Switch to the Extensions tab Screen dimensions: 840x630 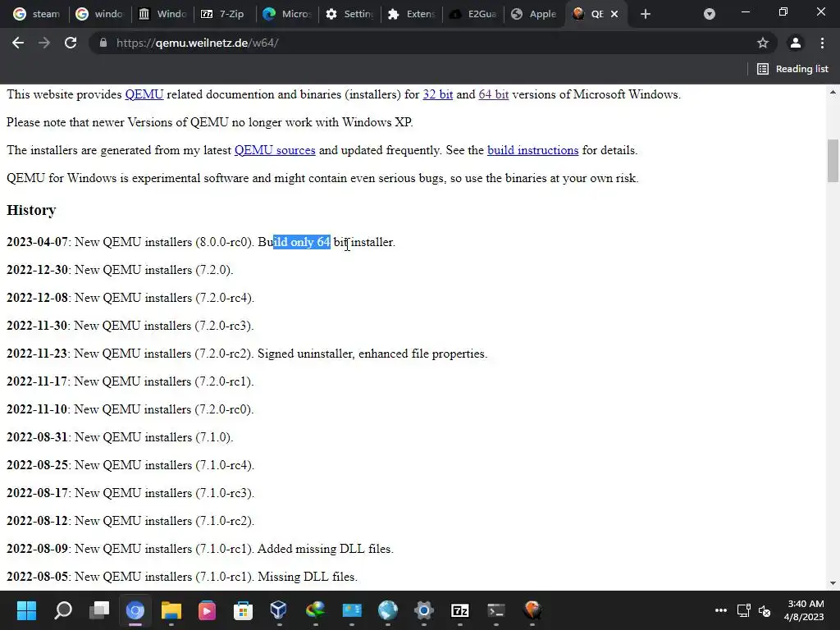pyautogui.click(x=412, y=14)
